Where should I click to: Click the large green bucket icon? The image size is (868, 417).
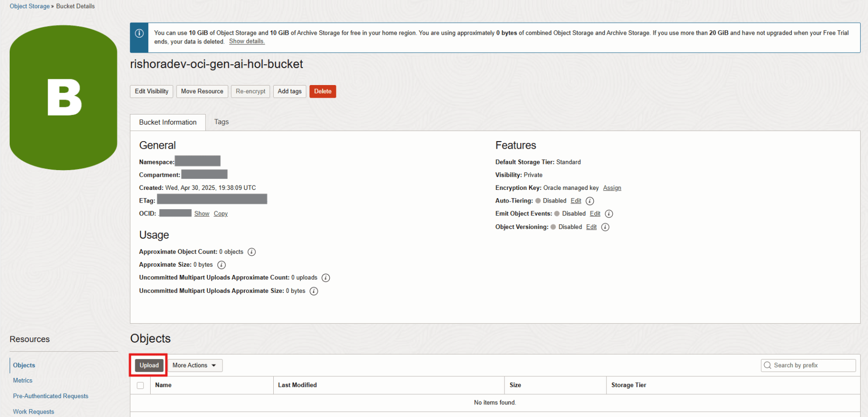click(x=63, y=98)
